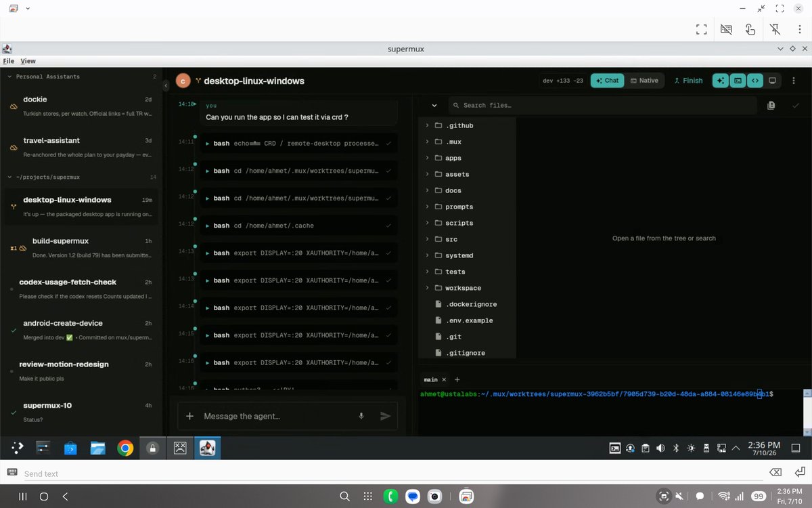Viewport: 812px width, 508px height.
Task: Select the android-create-device workspace
Action: [81, 330]
